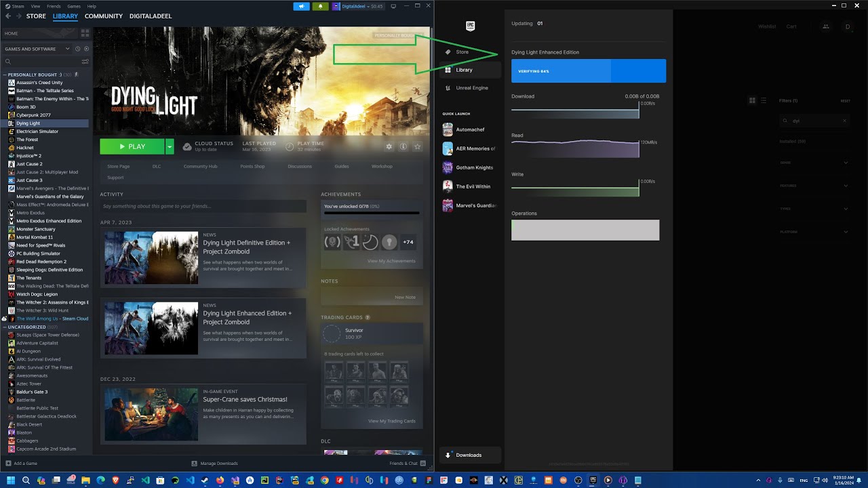Show ready-to-play filter icon in Steam sidebar
This screenshot has height=488, width=868.
[x=85, y=49]
